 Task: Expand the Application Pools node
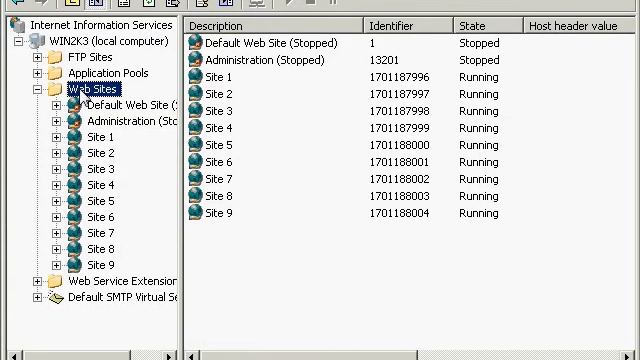click(x=37, y=73)
